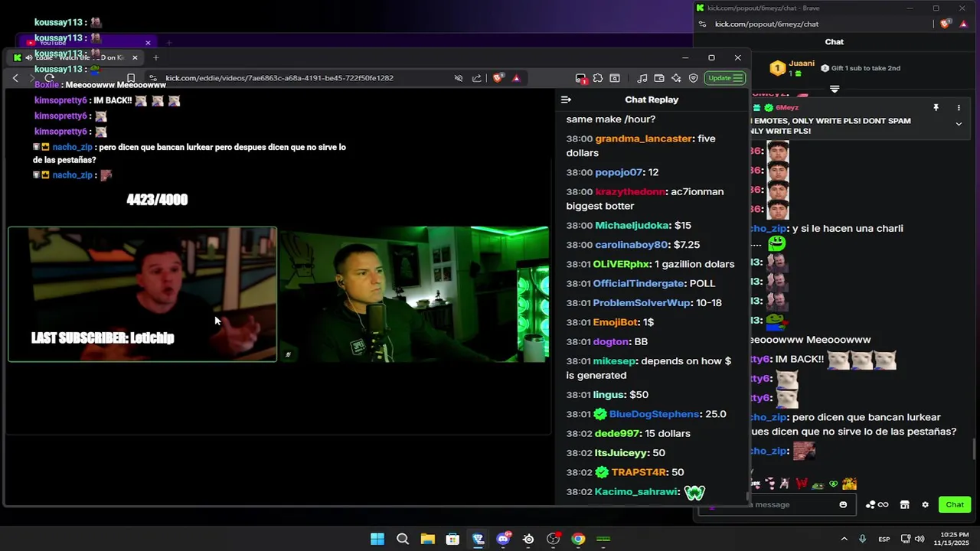Open the share icon in the address bar
Screen dimensions: 980x551
pyautogui.click(x=477, y=78)
